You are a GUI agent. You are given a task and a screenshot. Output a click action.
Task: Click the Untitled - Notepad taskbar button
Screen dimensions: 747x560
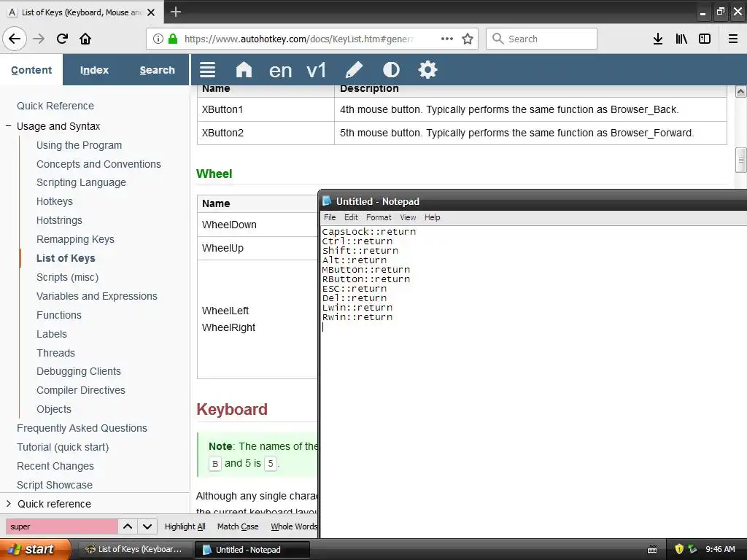[252, 550]
